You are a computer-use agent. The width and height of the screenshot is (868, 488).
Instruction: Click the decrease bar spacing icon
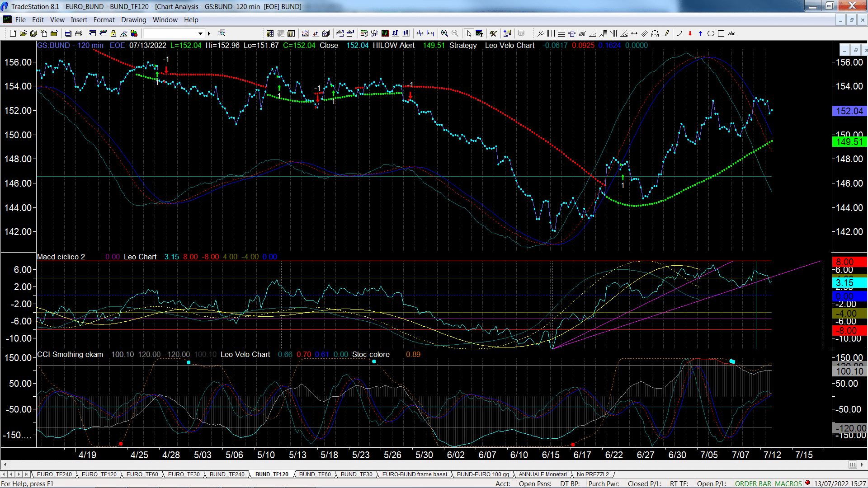tap(420, 33)
